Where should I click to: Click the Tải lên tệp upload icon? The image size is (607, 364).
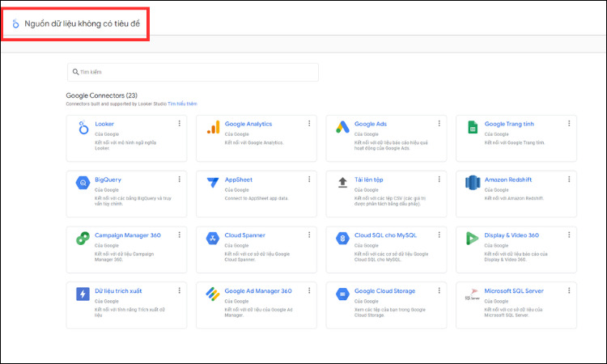click(x=342, y=183)
